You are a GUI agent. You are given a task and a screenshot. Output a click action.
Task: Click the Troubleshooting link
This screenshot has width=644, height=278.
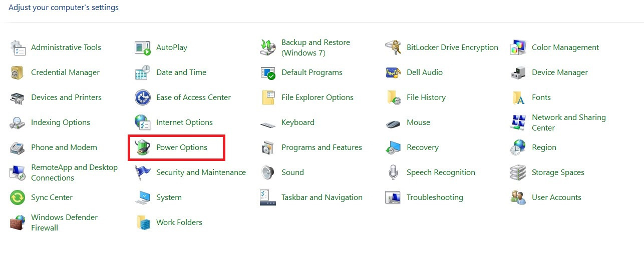click(435, 197)
